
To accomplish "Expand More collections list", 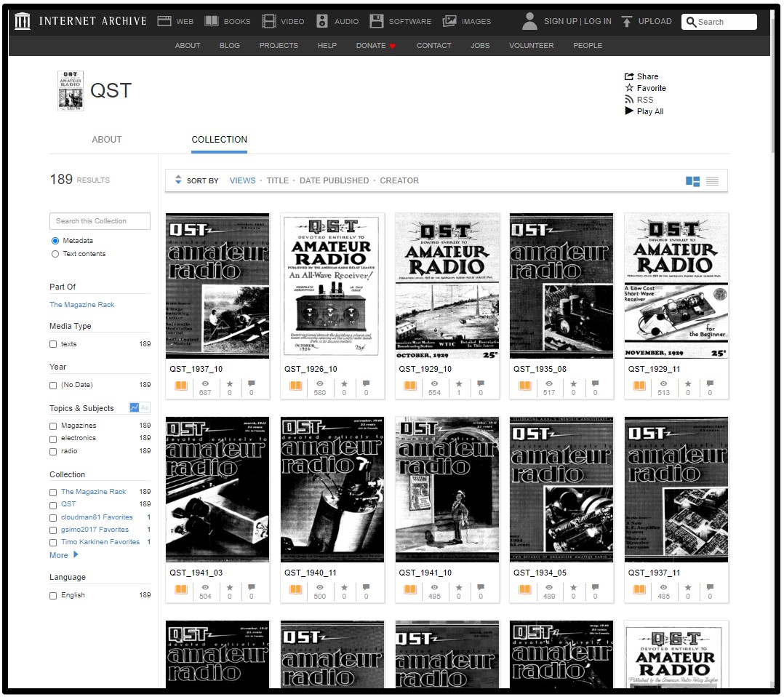I will (x=64, y=555).
